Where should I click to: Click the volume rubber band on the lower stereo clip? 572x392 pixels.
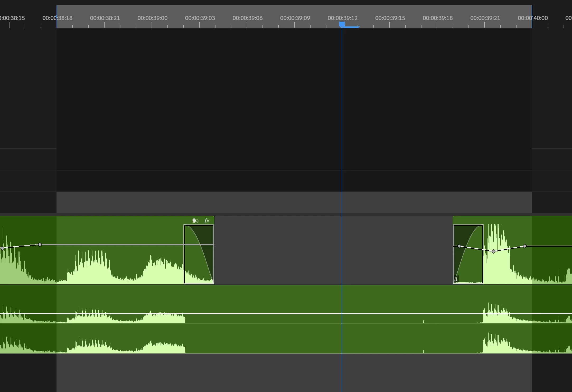click(x=264, y=314)
